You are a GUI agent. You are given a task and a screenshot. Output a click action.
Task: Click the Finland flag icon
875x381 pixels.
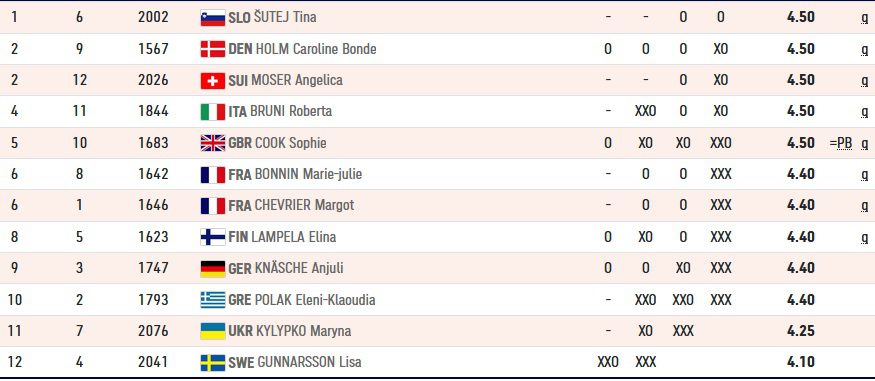point(213,238)
